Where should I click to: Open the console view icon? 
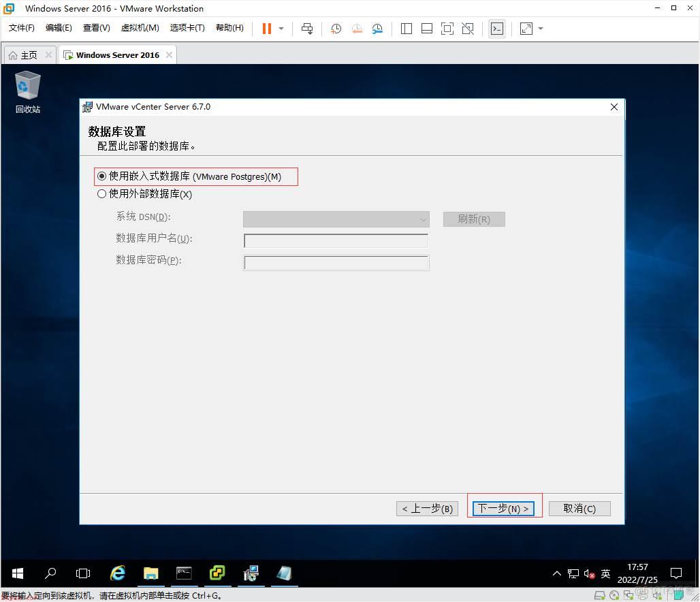(497, 29)
